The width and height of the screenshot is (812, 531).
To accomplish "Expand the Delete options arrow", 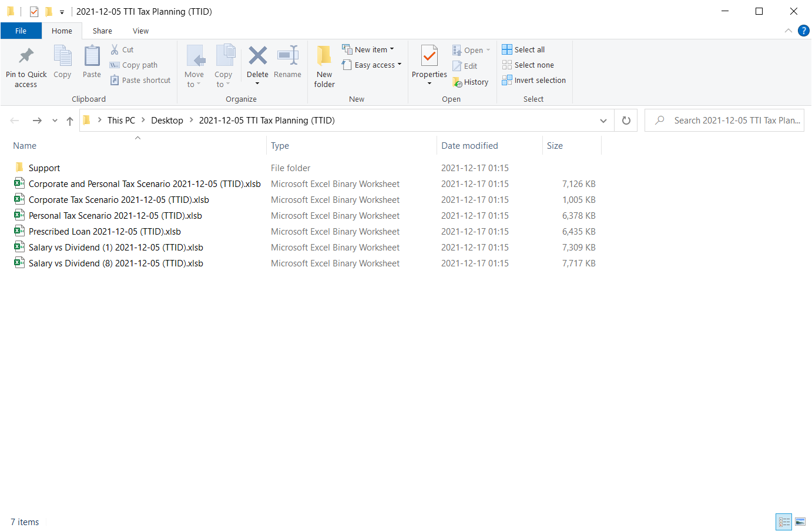I will point(257,84).
